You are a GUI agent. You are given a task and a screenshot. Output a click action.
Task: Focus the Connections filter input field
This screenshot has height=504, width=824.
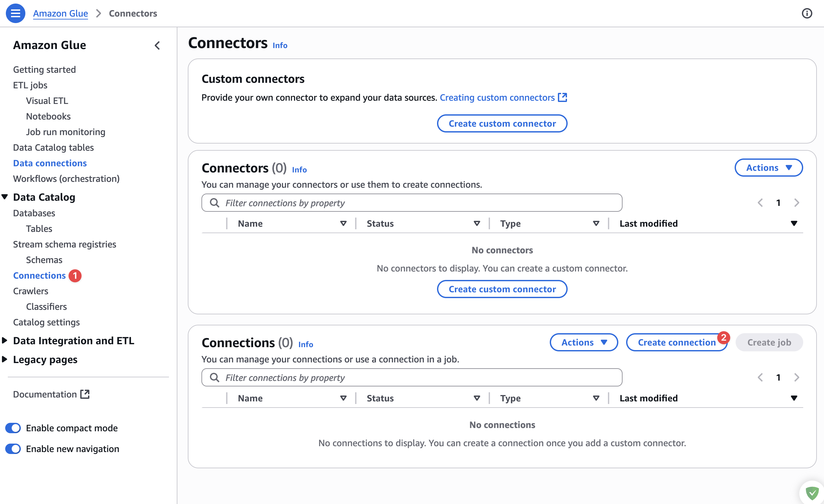point(412,378)
